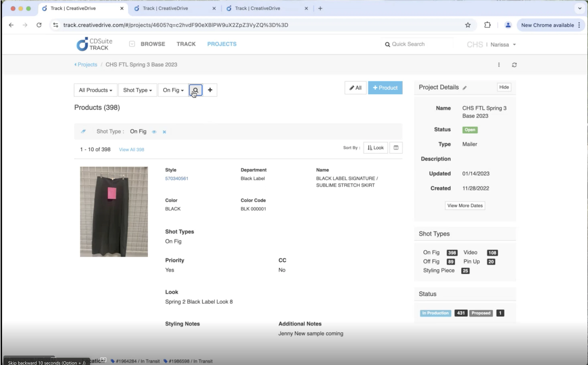
Task: Open the Narissa user account dropdown
Action: tap(503, 45)
